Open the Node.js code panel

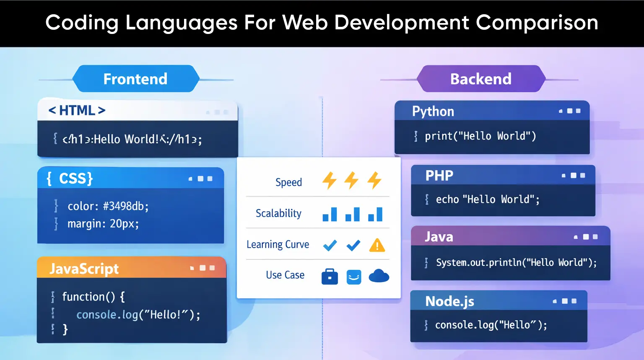coord(449,301)
